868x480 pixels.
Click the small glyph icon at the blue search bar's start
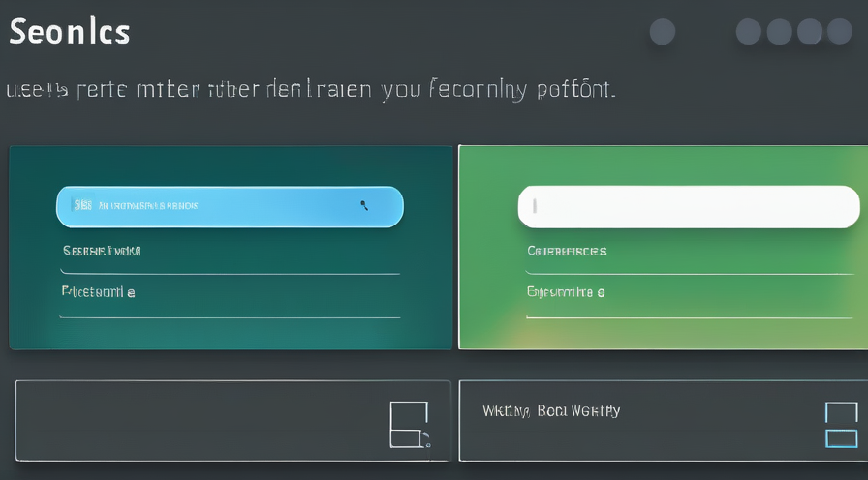click(82, 206)
